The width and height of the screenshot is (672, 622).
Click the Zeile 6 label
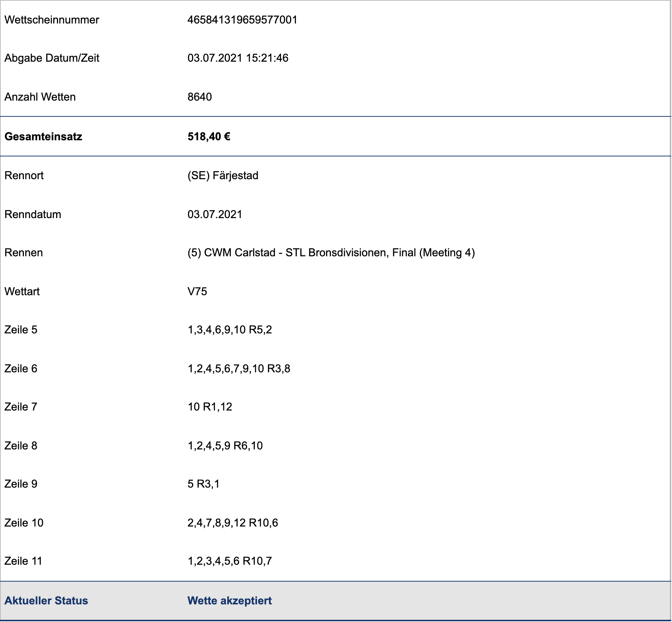pos(21,369)
